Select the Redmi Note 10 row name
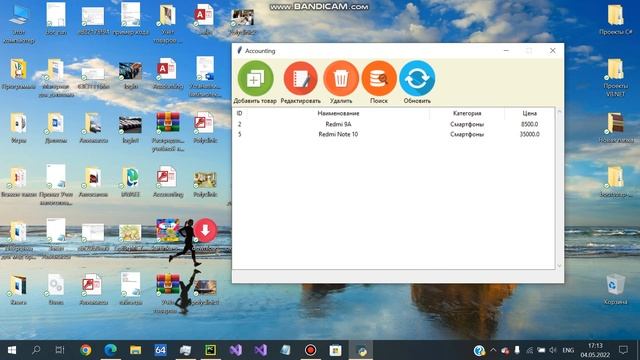The image size is (640, 360). pyautogui.click(x=338, y=134)
